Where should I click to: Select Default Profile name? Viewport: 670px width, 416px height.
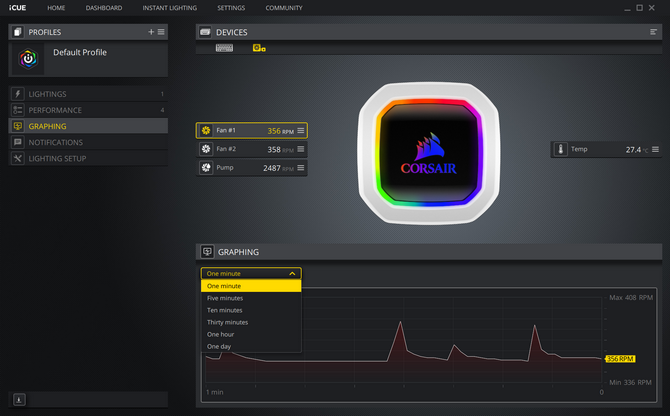pos(80,52)
